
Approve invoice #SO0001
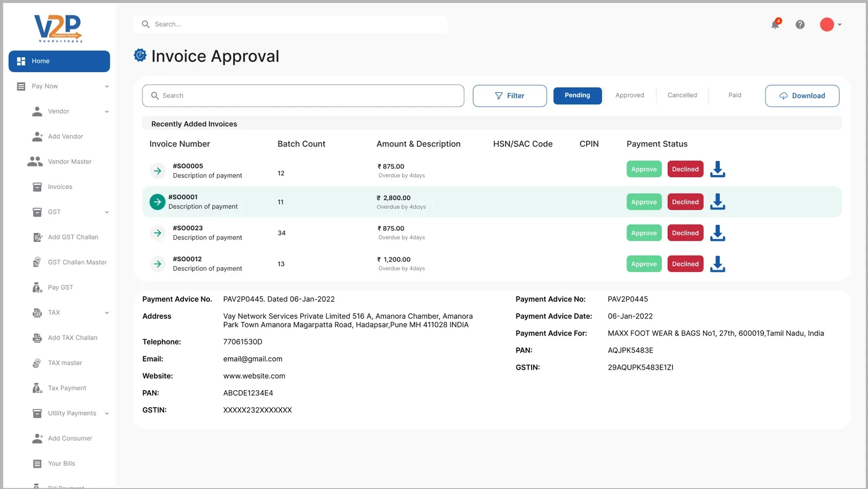[x=644, y=202]
